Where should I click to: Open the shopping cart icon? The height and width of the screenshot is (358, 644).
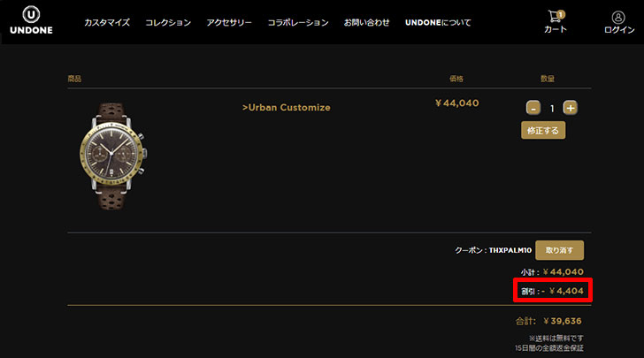(x=555, y=17)
